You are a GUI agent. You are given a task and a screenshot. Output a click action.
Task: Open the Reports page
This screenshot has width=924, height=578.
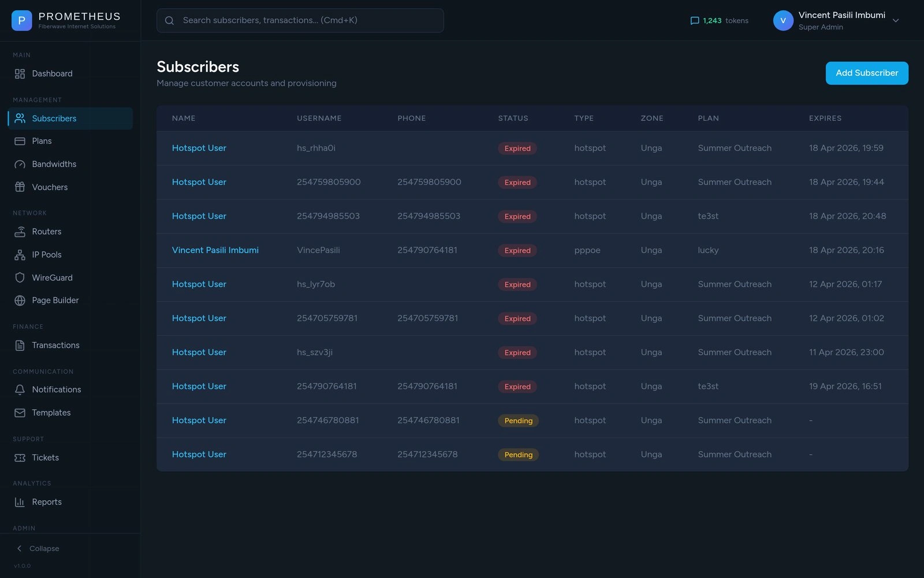(x=70, y=502)
